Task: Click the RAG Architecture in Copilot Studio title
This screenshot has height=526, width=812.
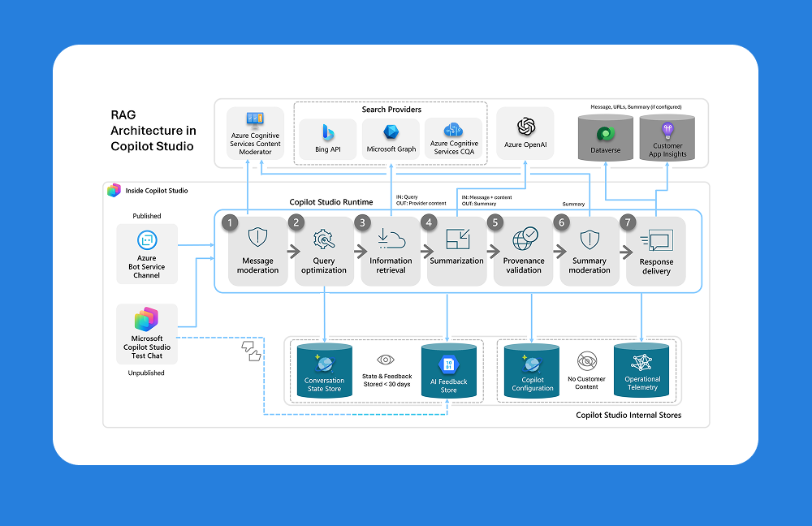Action: point(153,131)
